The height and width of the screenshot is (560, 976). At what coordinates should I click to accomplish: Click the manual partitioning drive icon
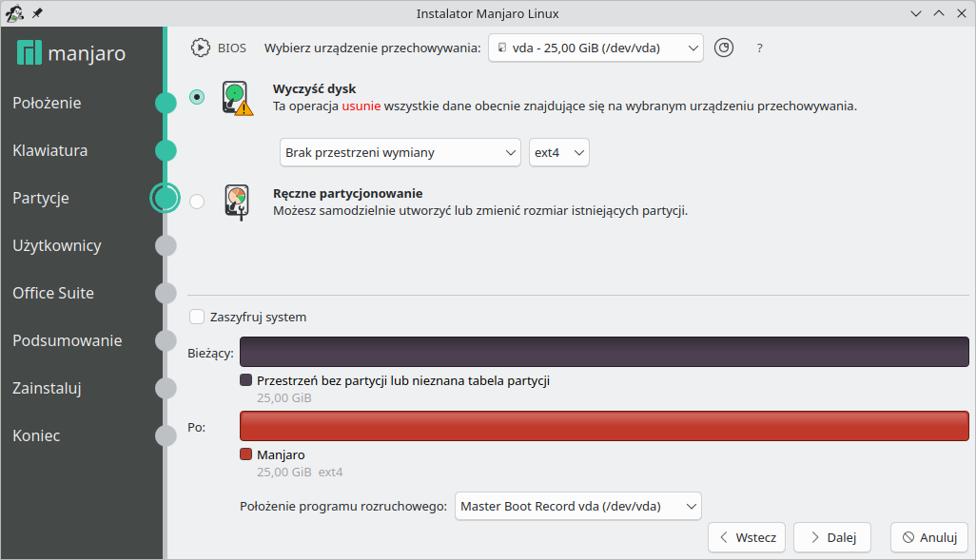(237, 202)
